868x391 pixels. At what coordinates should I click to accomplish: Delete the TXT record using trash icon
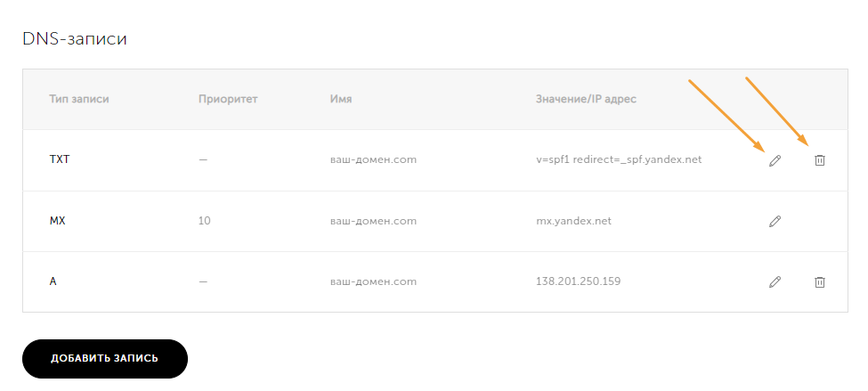[820, 160]
